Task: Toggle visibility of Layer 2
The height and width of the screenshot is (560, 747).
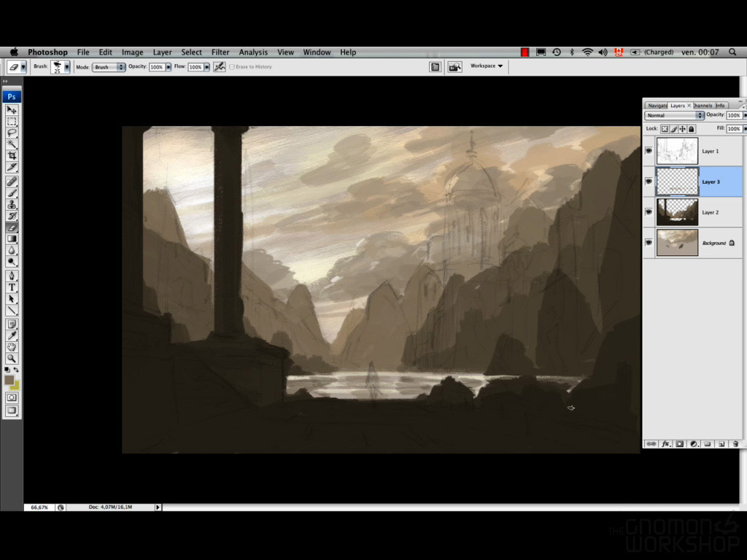Action: [649, 212]
